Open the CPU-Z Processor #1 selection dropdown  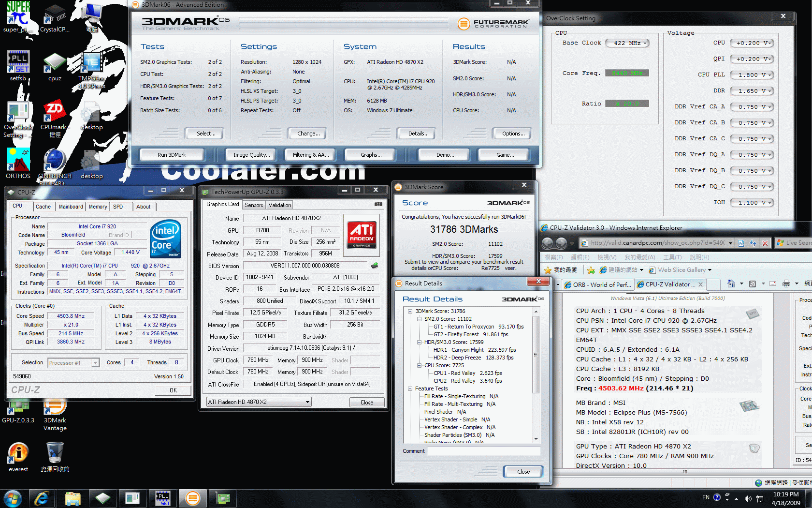[73, 363]
